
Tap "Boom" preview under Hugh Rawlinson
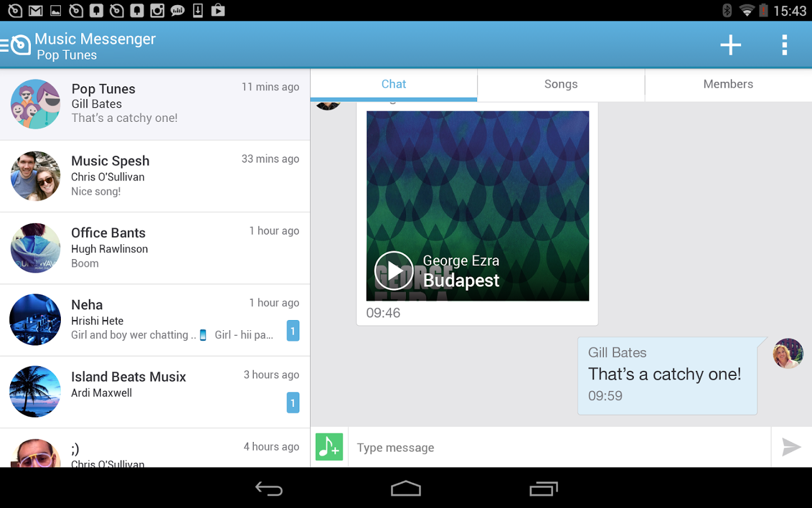point(85,263)
